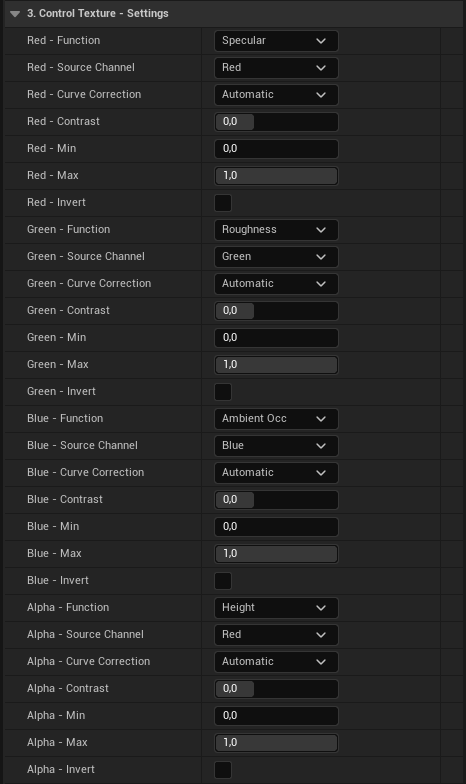Open the Green - Source Channel dropdown
This screenshot has height=784, width=466.
click(276, 257)
